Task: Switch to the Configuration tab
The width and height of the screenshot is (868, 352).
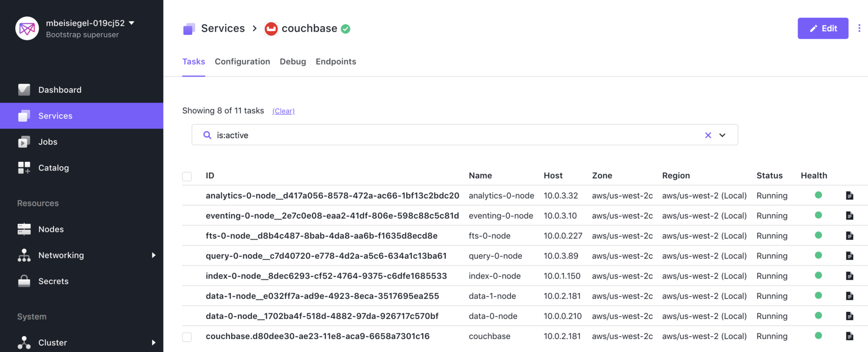Action: click(242, 61)
